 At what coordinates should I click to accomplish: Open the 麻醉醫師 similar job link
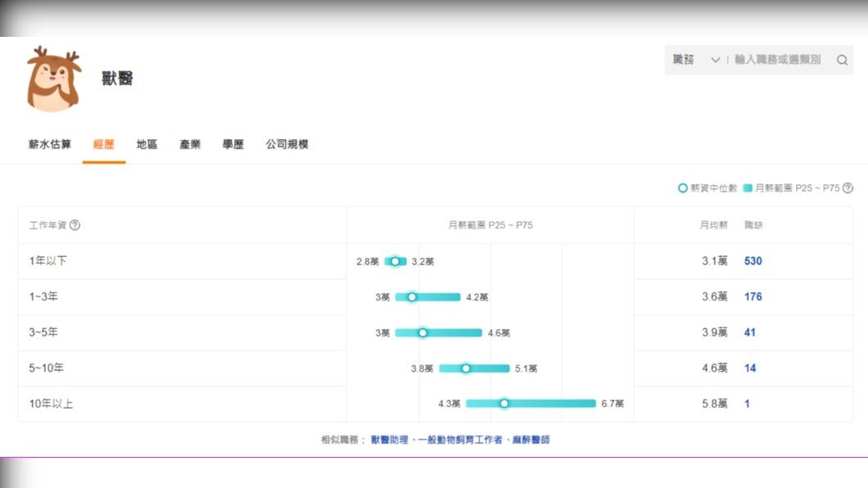pos(530,440)
